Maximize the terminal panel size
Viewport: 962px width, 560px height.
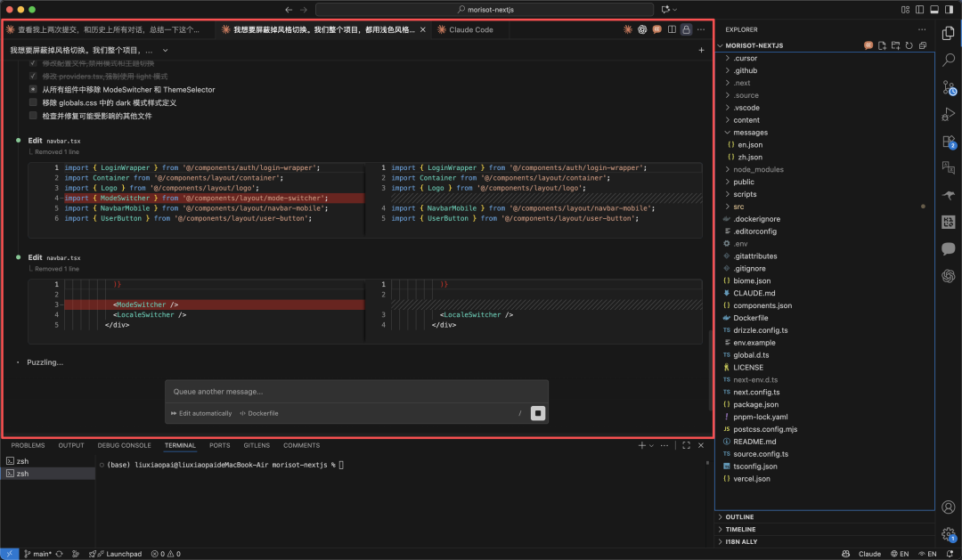pyautogui.click(x=686, y=445)
